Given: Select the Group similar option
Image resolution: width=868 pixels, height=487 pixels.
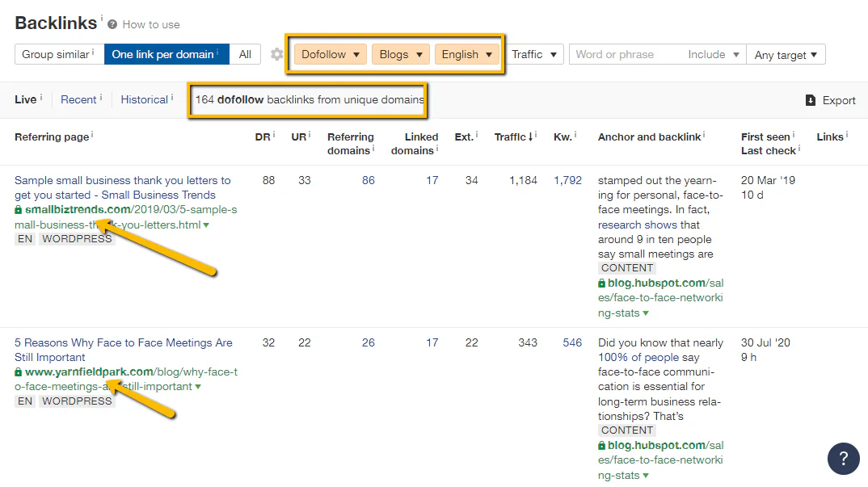Looking at the screenshot, I should pyautogui.click(x=59, y=54).
